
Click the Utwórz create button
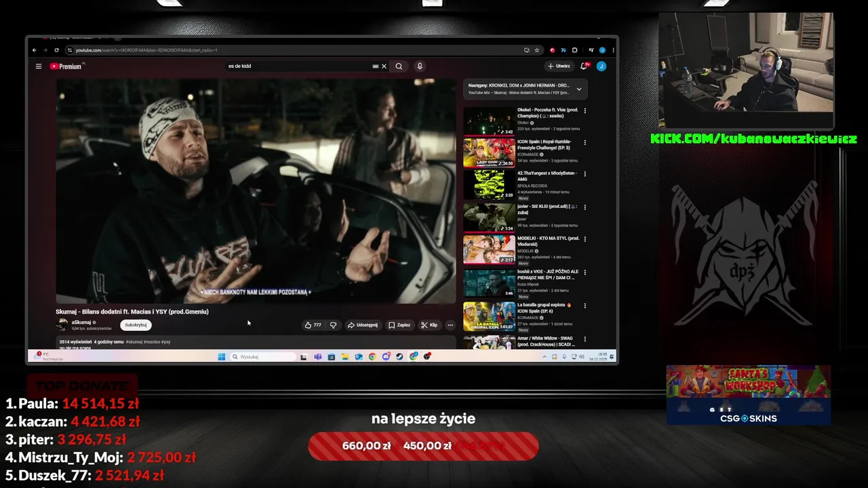559,66
